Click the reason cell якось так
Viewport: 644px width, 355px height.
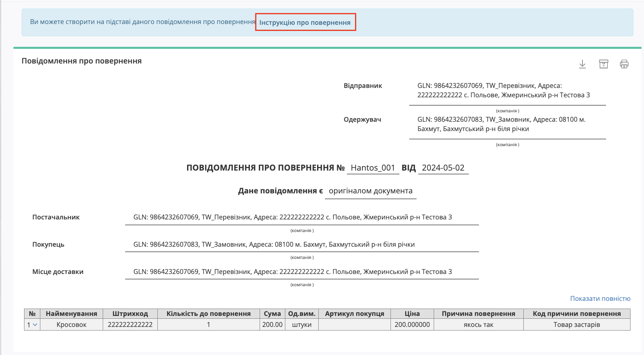pos(479,324)
